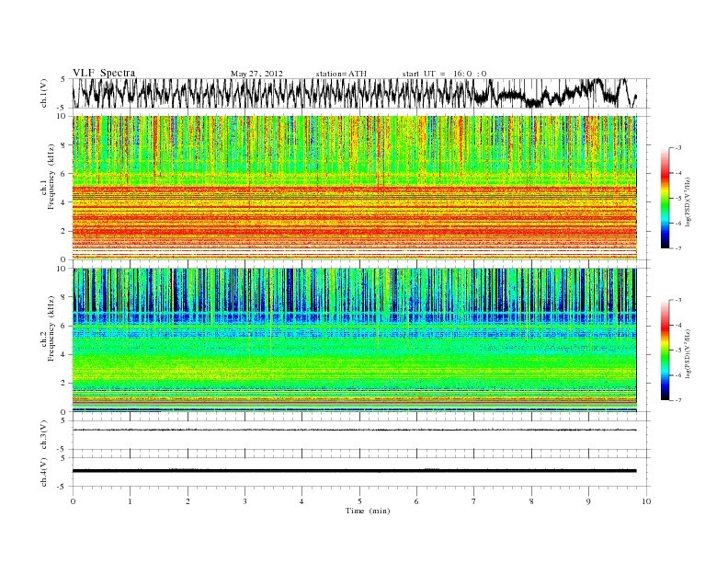
Task: Click the time axis tick label "10"
Action: tap(646, 501)
